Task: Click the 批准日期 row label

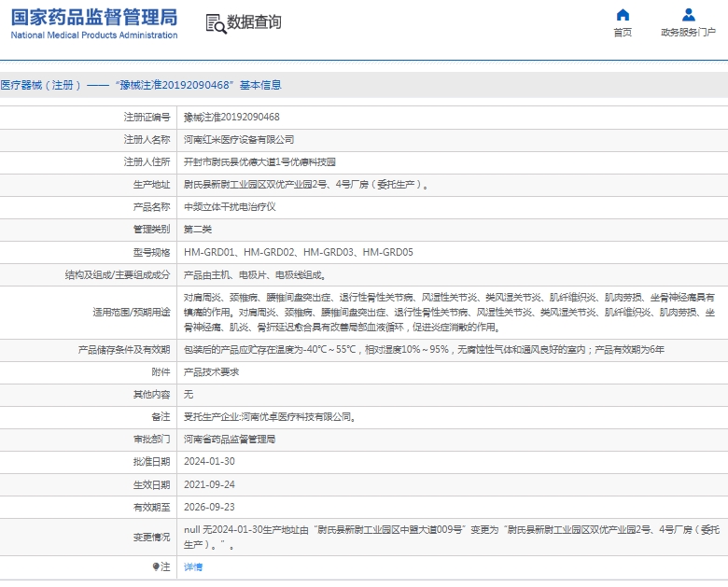Action: pos(152,462)
